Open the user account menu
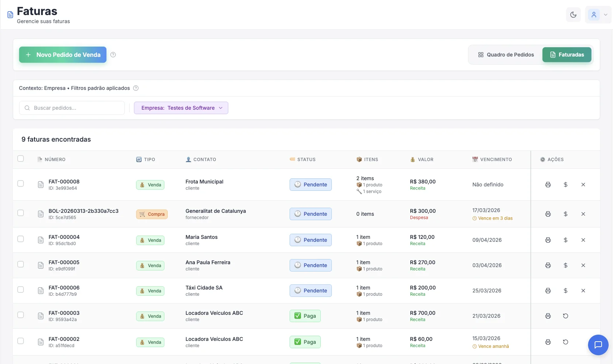Viewport: 613px width, 364px height. pos(598,15)
